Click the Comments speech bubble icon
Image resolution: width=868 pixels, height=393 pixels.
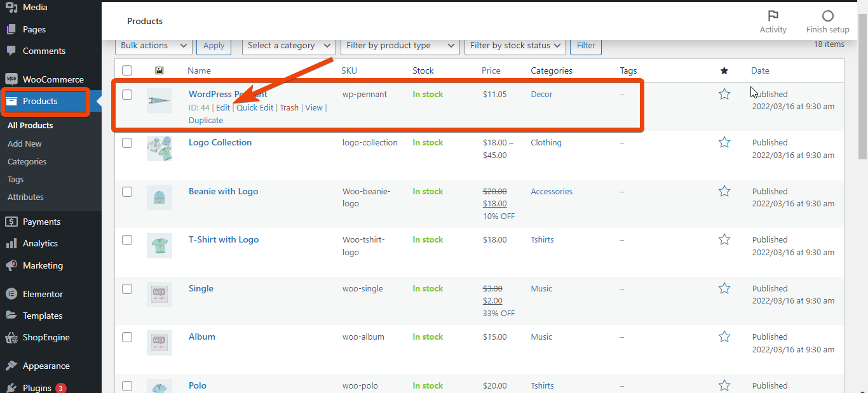tap(11, 51)
